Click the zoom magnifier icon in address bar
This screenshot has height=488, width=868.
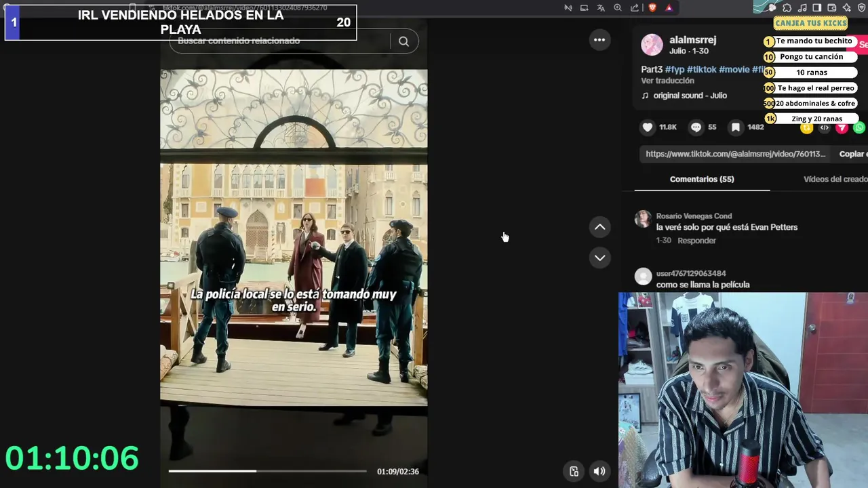[618, 8]
